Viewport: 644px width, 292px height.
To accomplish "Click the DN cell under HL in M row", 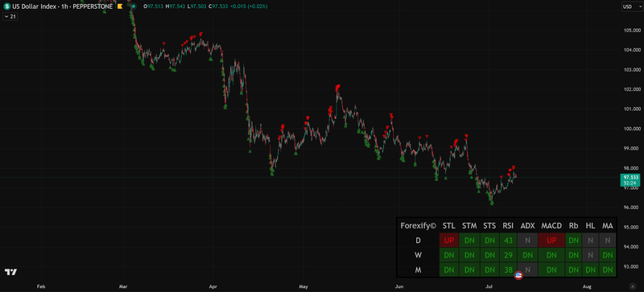I will [x=590, y=269].
